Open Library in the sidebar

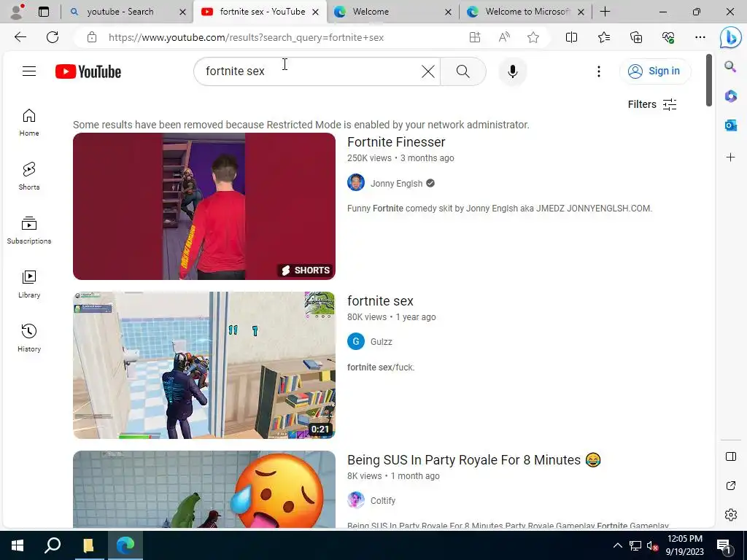click(29, 284)
